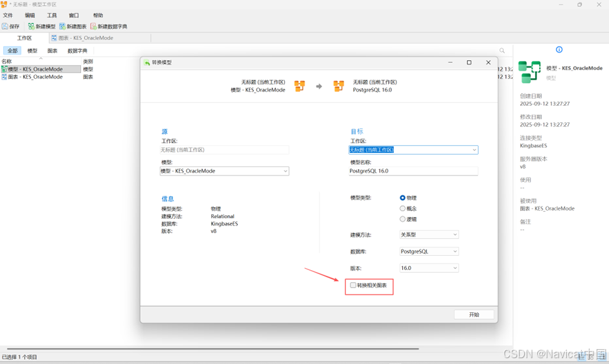This screenshot has height=364, width=609.
Task: Click New Data Dictionary (新建数据字典) icon
Action: pyautogui.click(x=93, y=27)
